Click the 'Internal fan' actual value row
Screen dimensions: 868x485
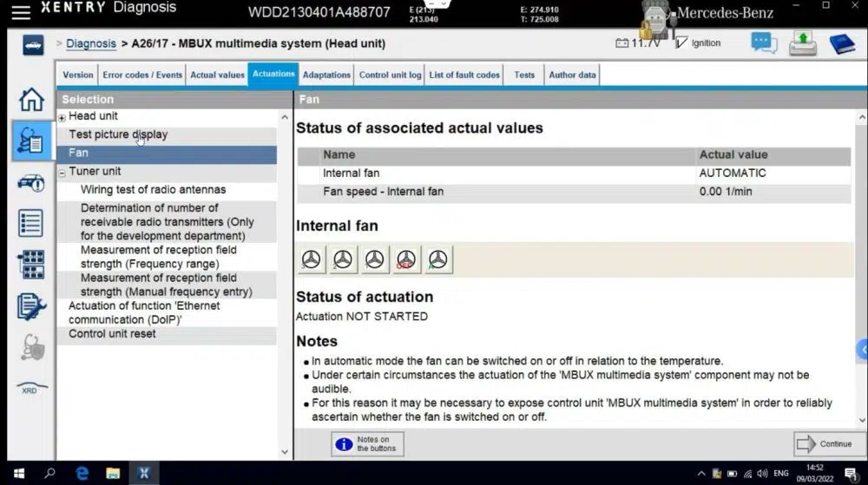(x=574, y=174)
